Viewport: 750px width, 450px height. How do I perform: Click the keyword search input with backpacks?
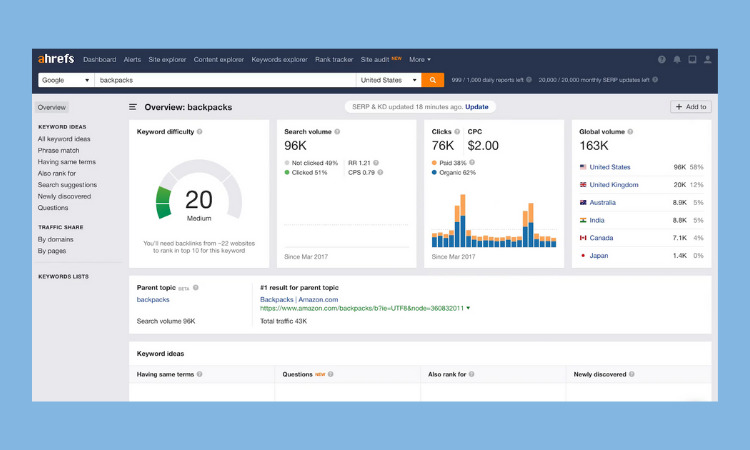tap(225, 80)
